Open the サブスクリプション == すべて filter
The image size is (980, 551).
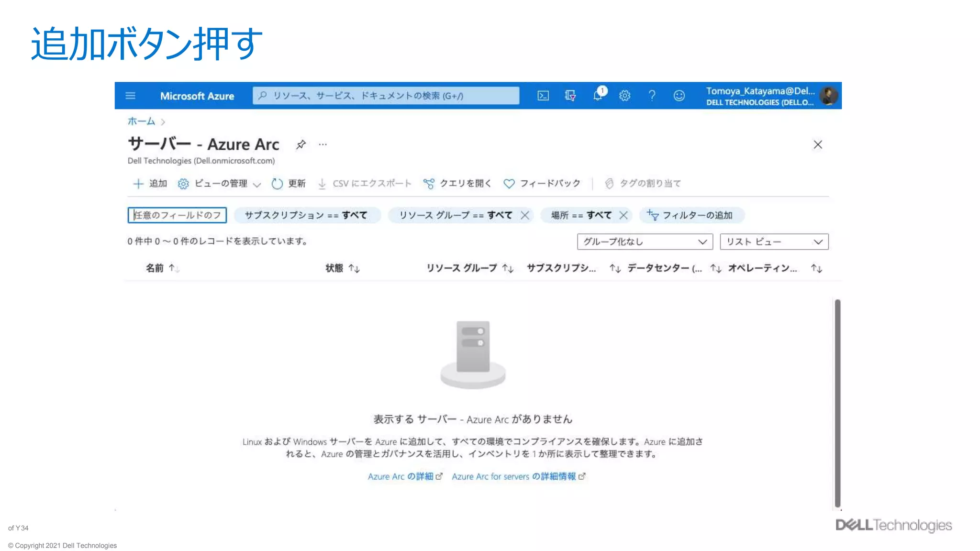[x=307, y=215]
